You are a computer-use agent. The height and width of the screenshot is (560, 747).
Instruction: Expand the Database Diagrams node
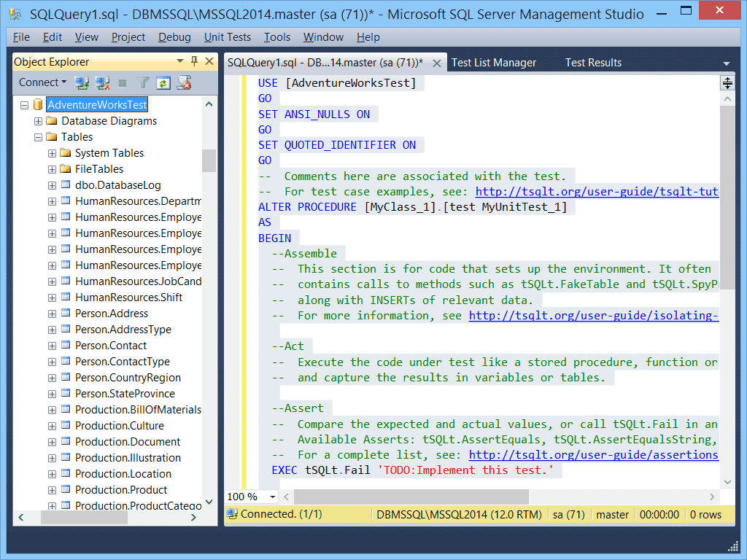pyautogui.click(x=38, y=122)
